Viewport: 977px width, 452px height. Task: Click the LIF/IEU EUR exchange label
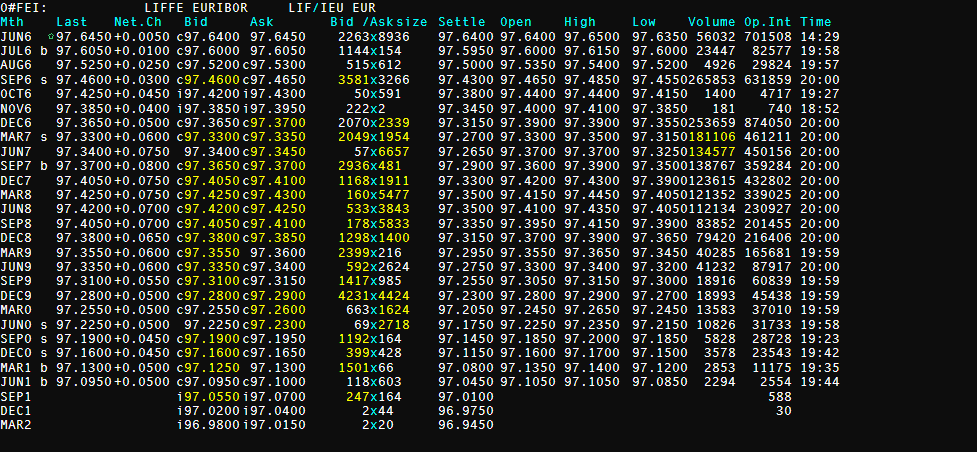[332, 8]
